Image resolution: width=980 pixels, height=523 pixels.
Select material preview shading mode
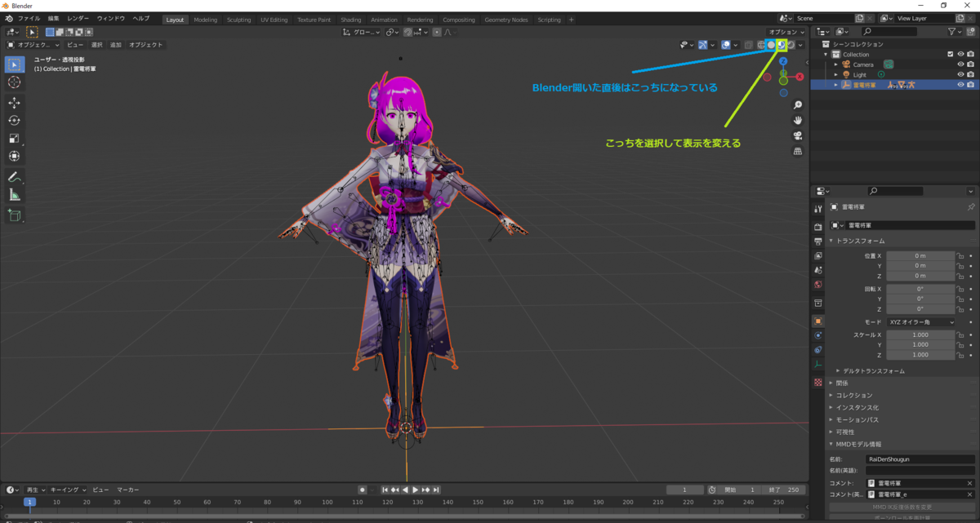(782, 45)
